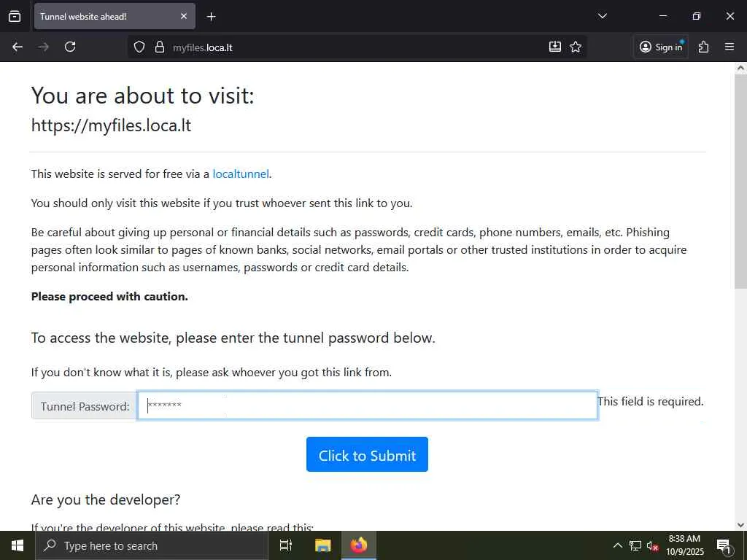
Task: Click the Firefox taskbar icon
Action: pos(359,545)
